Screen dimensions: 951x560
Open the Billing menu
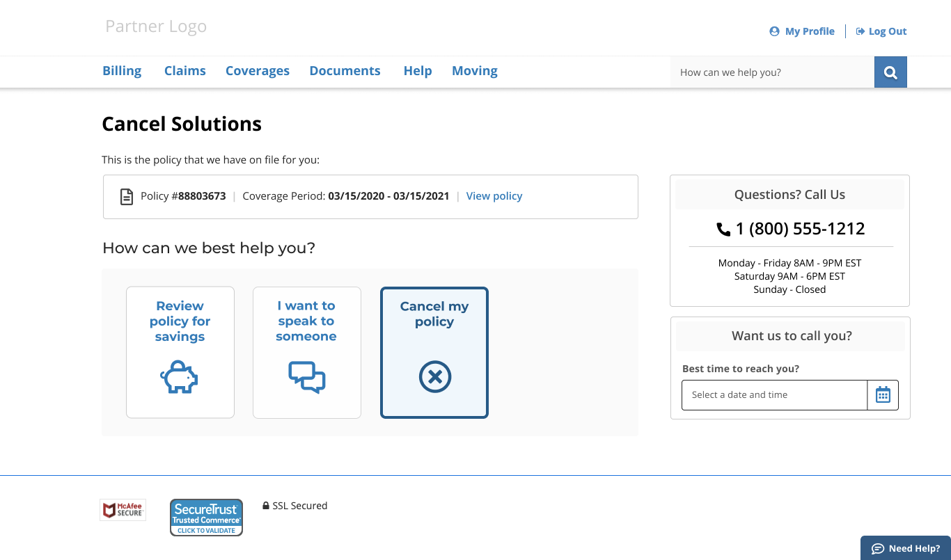tap(122, 71)
